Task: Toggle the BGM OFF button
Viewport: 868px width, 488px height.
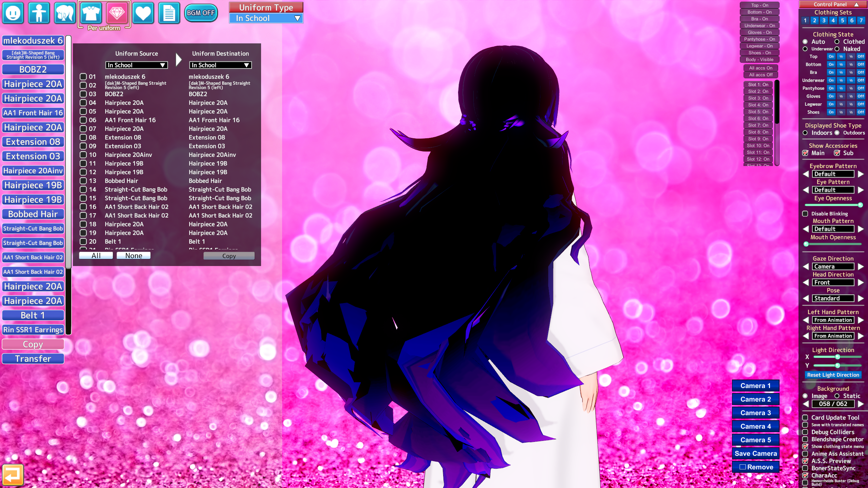Action: click(201, 13)
